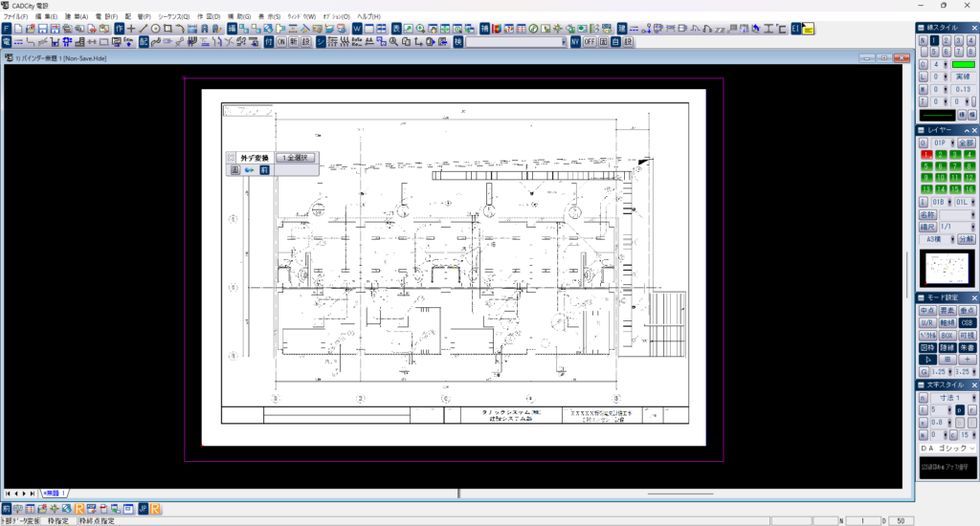Click the green line color swatch
Screen dimensions: 980x526
click(x=963, y=63)
